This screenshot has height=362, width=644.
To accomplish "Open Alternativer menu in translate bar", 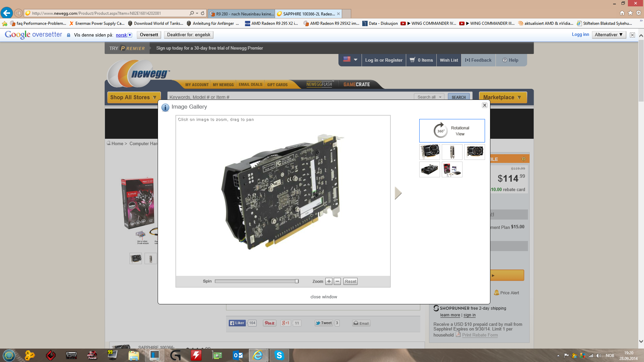I will click(608, 35).
